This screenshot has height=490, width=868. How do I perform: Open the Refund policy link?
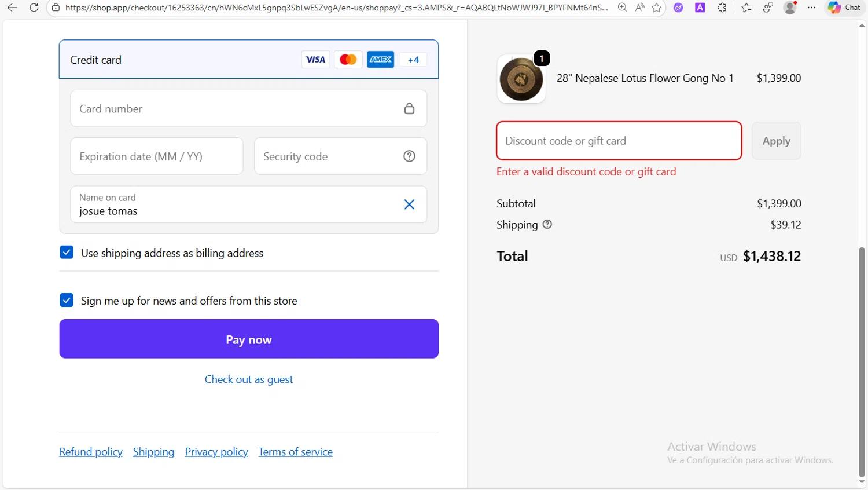(x=91, y=452)
